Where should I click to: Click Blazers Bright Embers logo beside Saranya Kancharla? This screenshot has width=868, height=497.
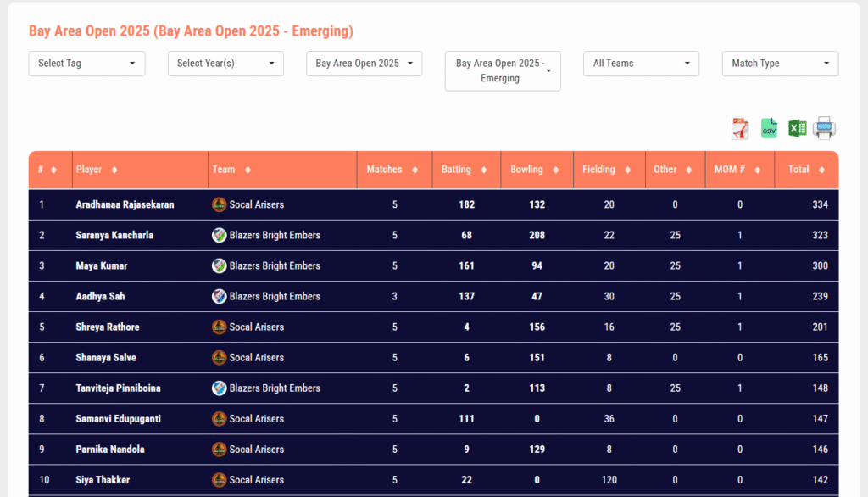[219, 235]
